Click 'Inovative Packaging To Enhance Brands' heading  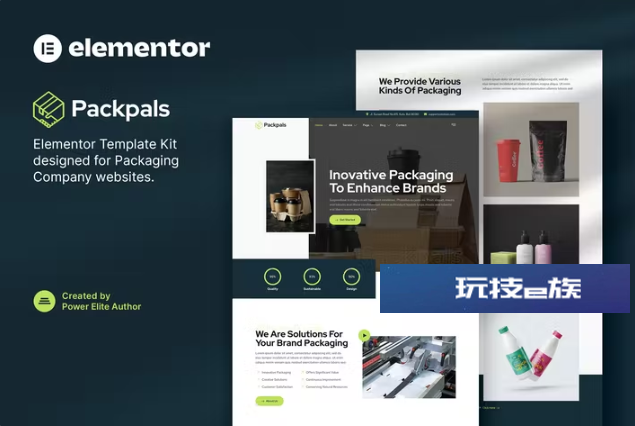[391, 181]
